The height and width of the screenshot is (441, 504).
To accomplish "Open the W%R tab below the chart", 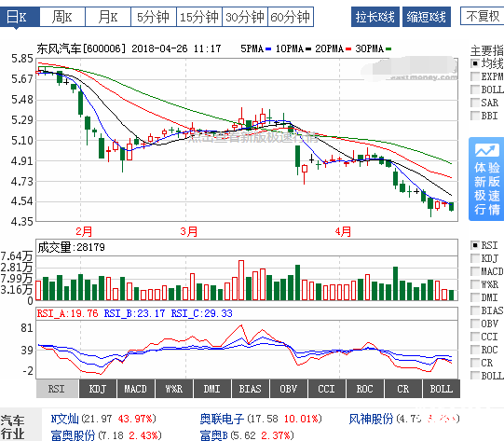I will [174, 389].
